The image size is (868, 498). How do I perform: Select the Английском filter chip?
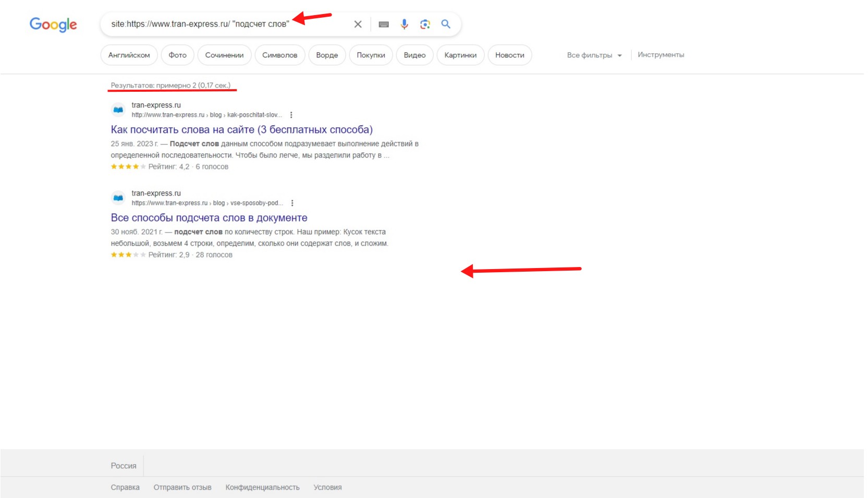[x=129, y=55]
